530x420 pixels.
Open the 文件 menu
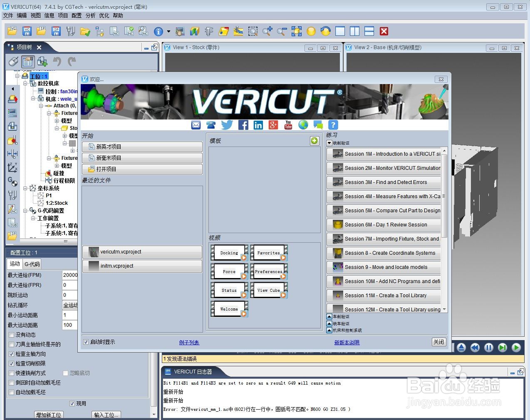tap(8, 15)
